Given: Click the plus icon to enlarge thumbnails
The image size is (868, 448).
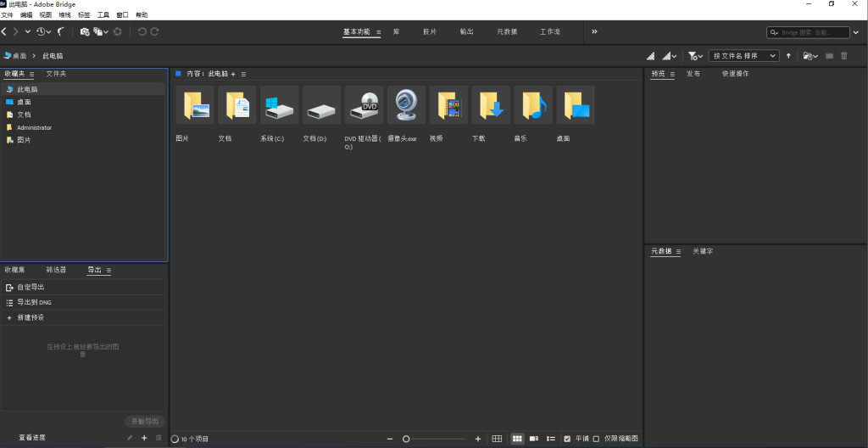Looking at the screenshot, I should click(478, 439).
